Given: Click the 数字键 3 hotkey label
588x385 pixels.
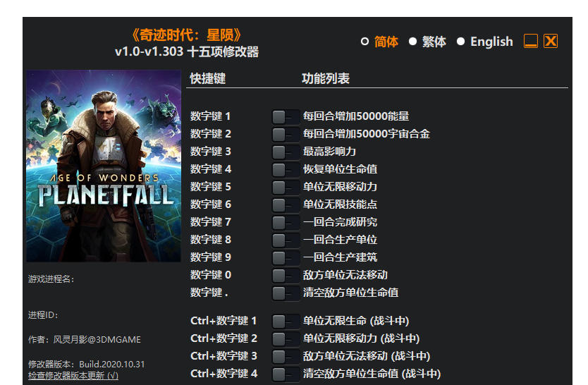Looking at the screenshot, I should pyautogui.click(x=210, y=152).
